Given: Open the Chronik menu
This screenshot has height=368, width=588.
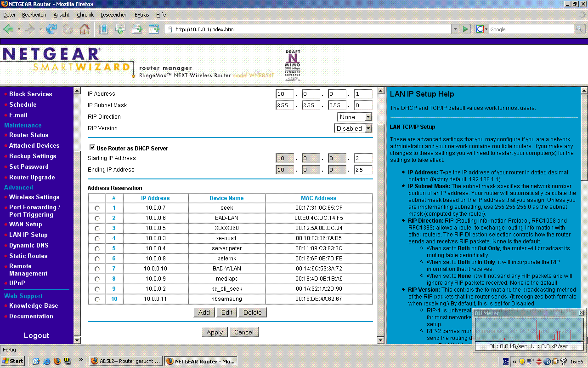Looking at the screenshot, I should point(85,15).
